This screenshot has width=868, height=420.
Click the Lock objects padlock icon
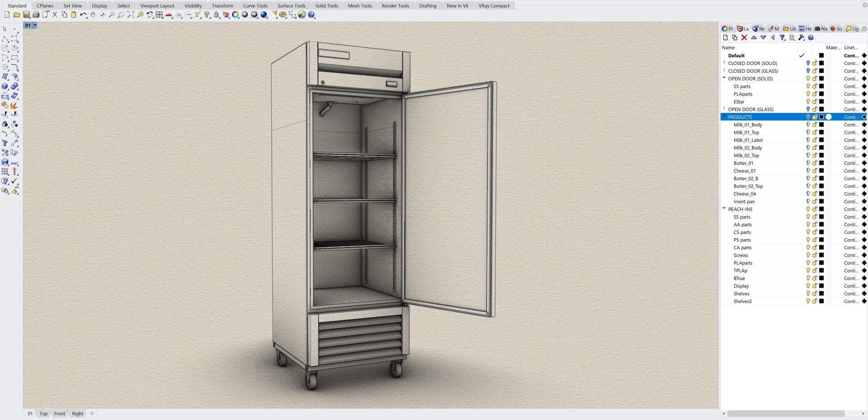tap(217, 15)
